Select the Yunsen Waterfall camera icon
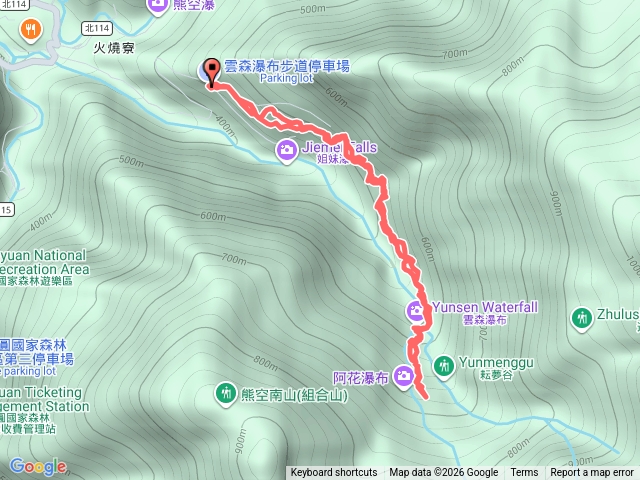The width and height of the screenshot is (640, 480). pos(415,311)
